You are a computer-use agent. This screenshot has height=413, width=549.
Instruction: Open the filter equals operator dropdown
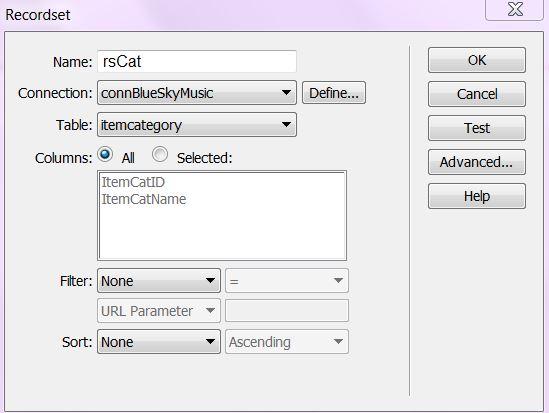pyautogui.click(x=287, y=281)
